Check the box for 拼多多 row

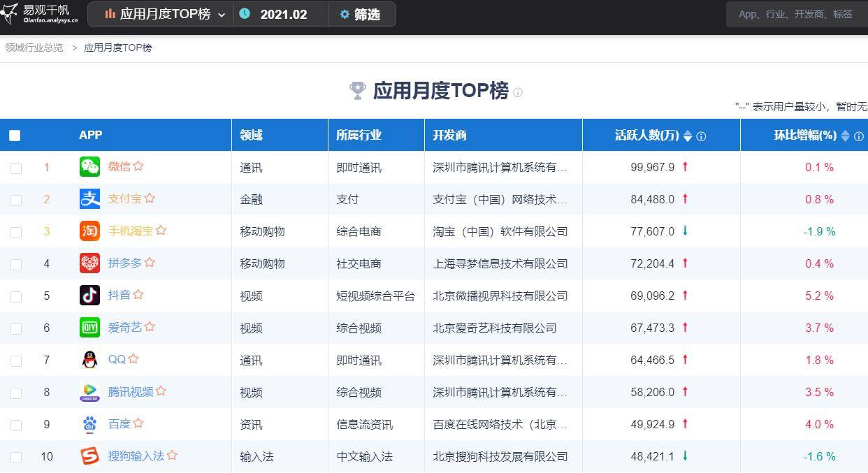pos(16,265)
